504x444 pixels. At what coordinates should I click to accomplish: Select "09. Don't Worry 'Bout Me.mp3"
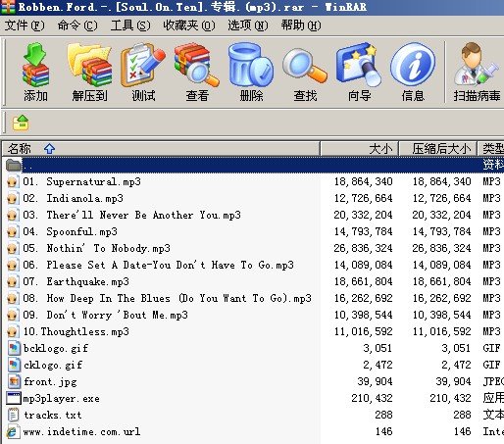tap(105, 315)
